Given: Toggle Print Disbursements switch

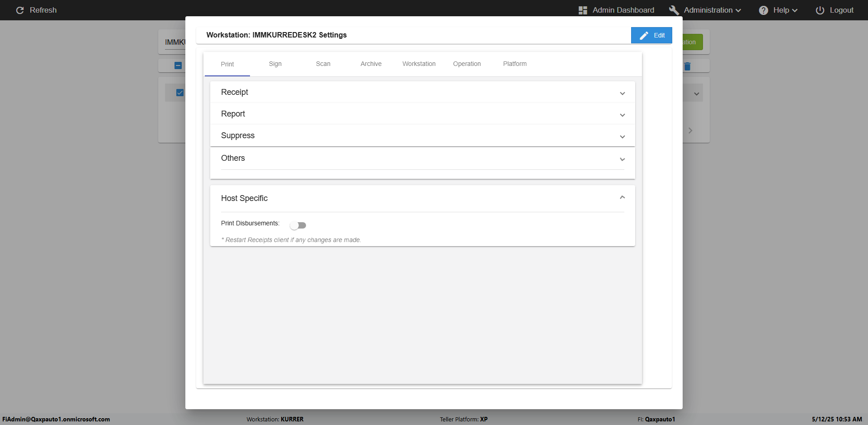Looking at the screenshot, I should [298, 225].
